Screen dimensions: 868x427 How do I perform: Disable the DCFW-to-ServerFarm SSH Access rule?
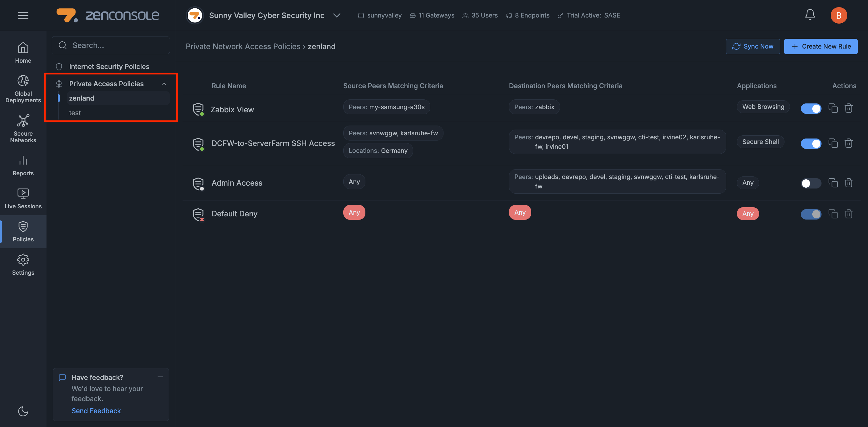click(x=811, y=143)
